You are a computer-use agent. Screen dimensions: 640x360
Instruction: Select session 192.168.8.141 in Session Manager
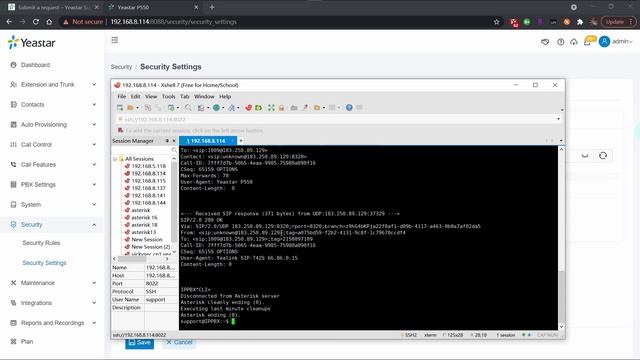149,196
